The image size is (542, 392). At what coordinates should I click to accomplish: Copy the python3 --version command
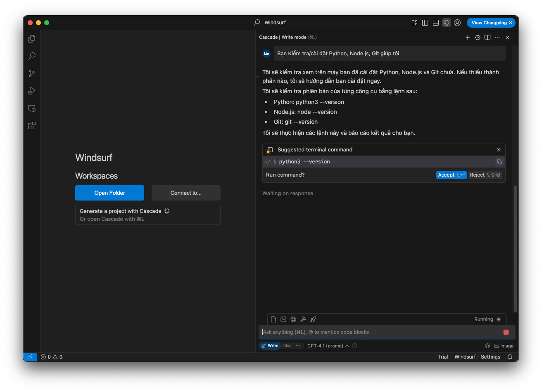[x=499, y=162]
